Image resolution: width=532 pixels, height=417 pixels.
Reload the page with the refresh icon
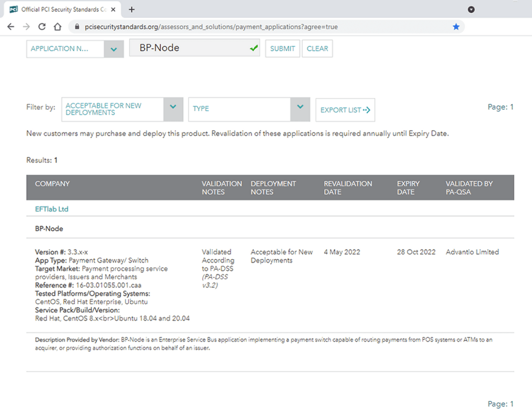42,27
